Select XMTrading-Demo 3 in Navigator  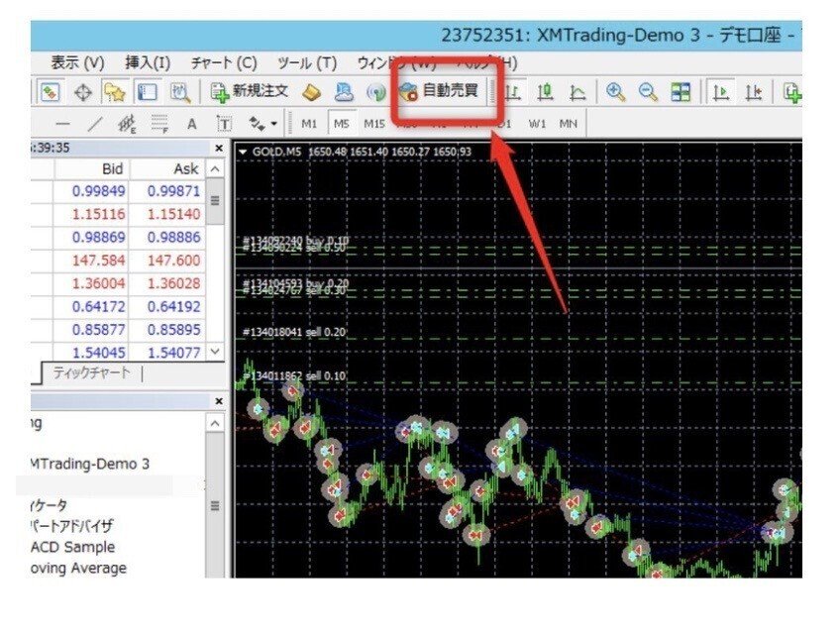90,464
